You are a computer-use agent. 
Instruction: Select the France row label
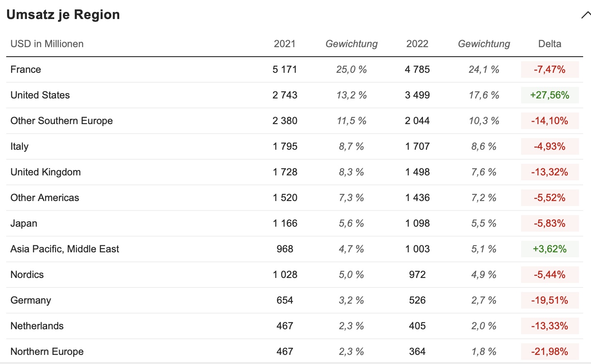point(26,69)
